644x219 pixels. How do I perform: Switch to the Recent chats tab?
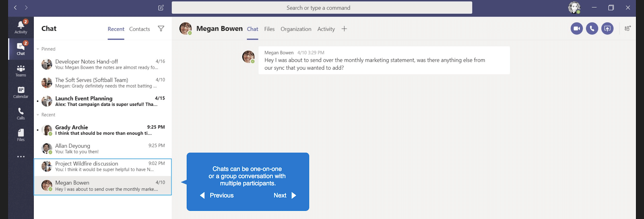(116, 29)
